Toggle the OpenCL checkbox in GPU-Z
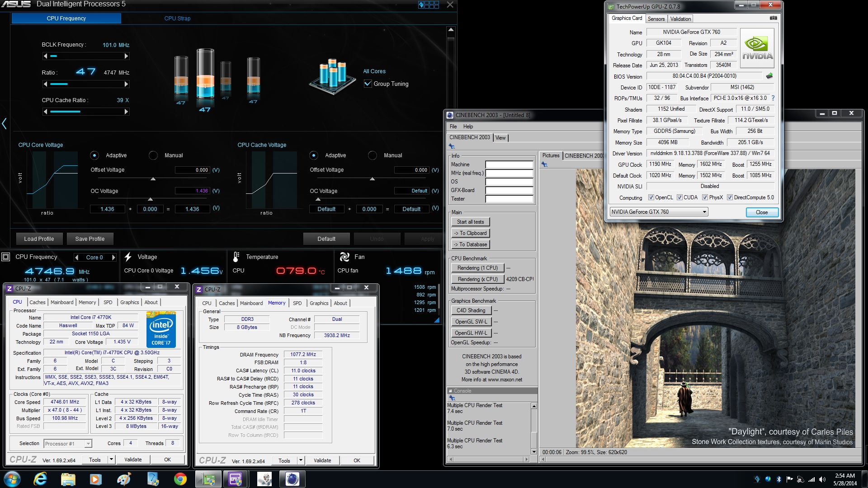 click(651, 197)
